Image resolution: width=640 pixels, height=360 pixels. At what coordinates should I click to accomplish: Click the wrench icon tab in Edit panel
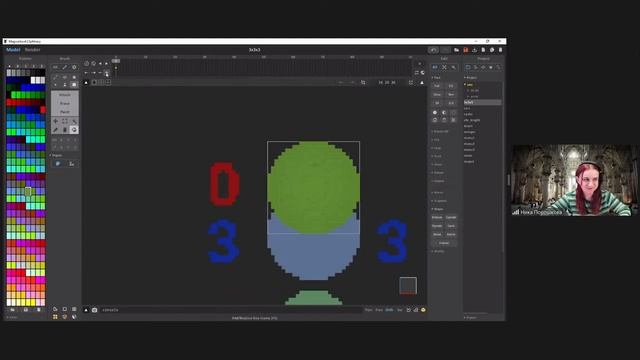[453, 67]
